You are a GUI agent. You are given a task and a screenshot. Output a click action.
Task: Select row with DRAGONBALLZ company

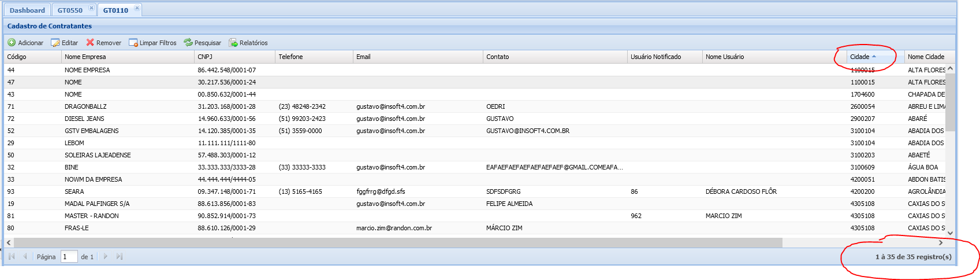coord(475,106)
